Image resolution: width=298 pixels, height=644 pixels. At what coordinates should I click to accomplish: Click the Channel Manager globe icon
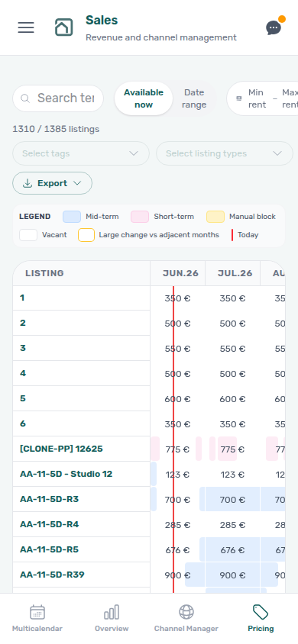[186, 613]
